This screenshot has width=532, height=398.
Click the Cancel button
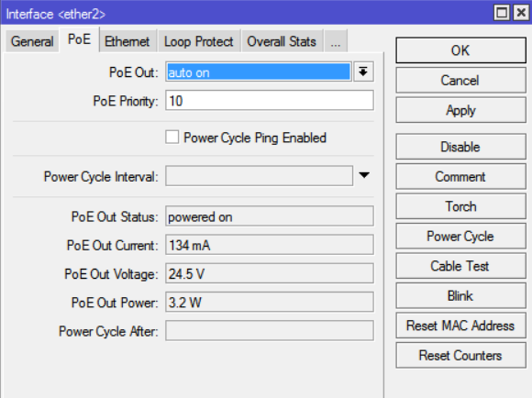tap(460, 81)
